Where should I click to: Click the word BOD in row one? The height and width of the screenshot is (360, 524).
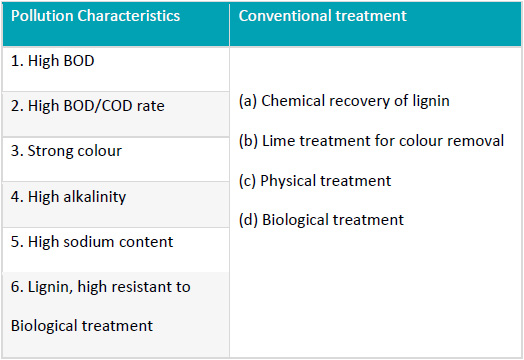79,61
